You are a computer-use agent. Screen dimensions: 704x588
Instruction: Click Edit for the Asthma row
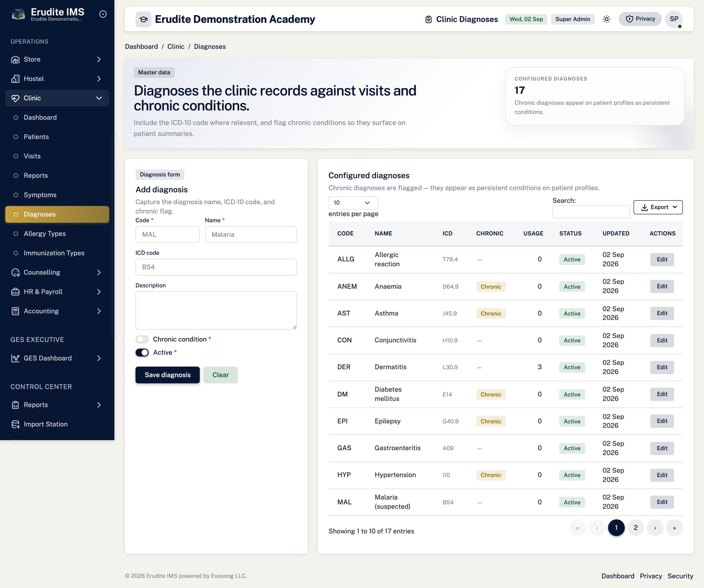point(662,313)
